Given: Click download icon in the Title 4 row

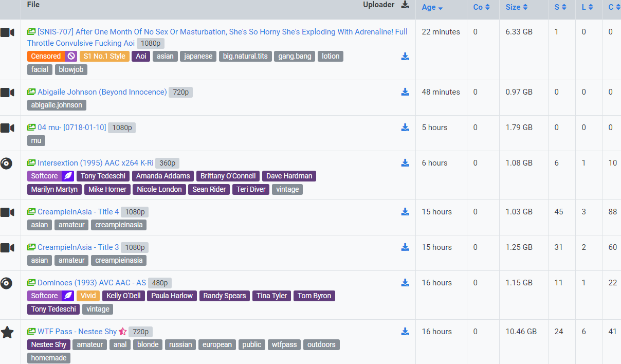Looking at the screenshot, I should point(405,212).
